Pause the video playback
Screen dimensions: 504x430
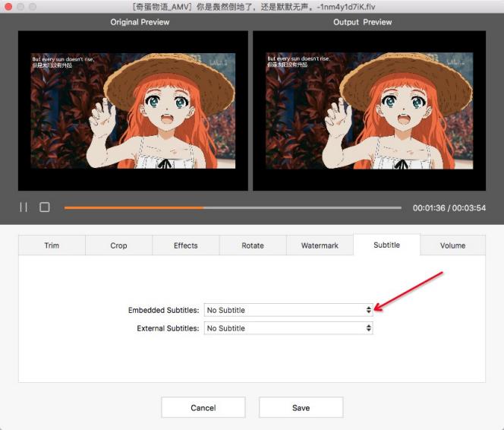(x=24, y=207)
